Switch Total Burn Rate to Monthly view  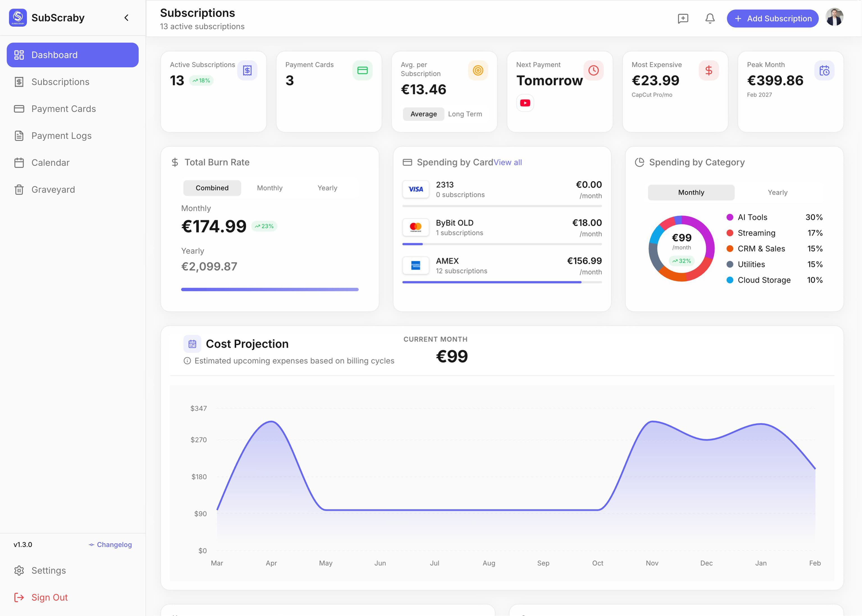[269, 188]
